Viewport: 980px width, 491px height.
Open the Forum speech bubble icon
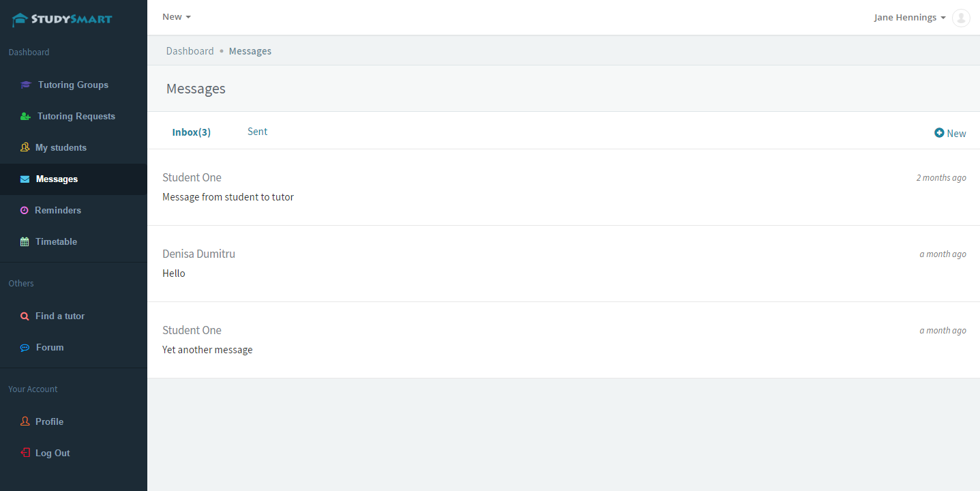[x=25, y=347]
